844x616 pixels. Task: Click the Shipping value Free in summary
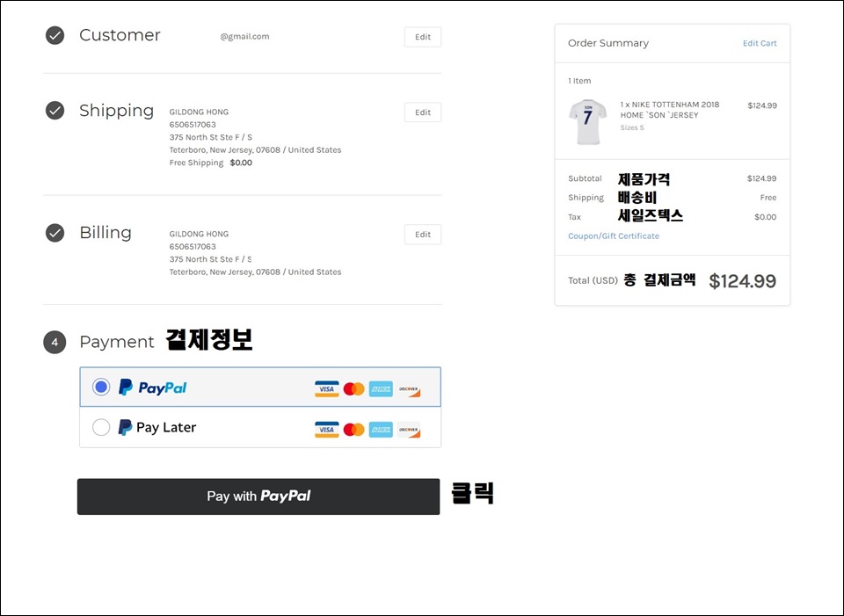point(768,198)
